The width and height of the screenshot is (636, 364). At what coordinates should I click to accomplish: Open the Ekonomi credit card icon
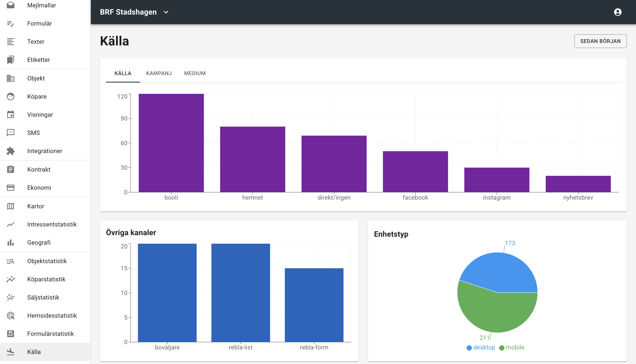coord(10,188)
